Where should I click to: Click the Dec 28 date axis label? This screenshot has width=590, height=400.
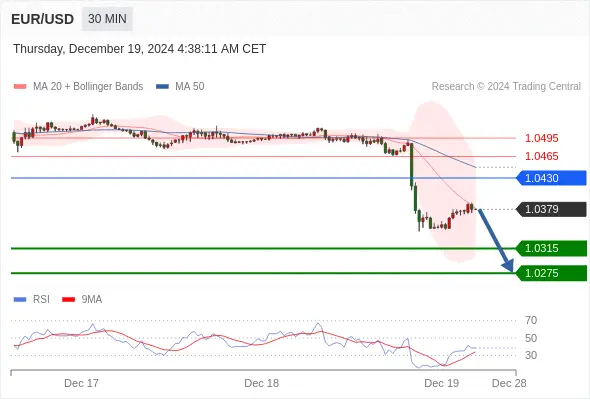509,383
